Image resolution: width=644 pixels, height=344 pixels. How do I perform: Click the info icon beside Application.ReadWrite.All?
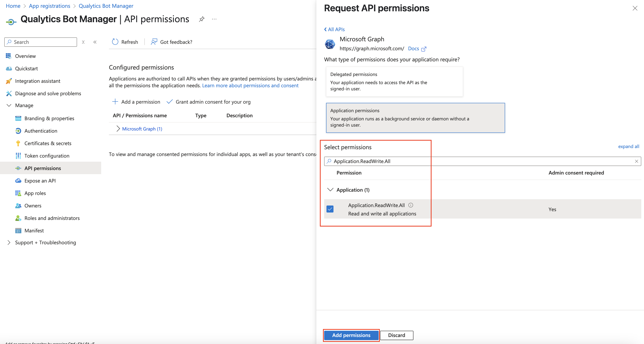[x=411, y=205]
